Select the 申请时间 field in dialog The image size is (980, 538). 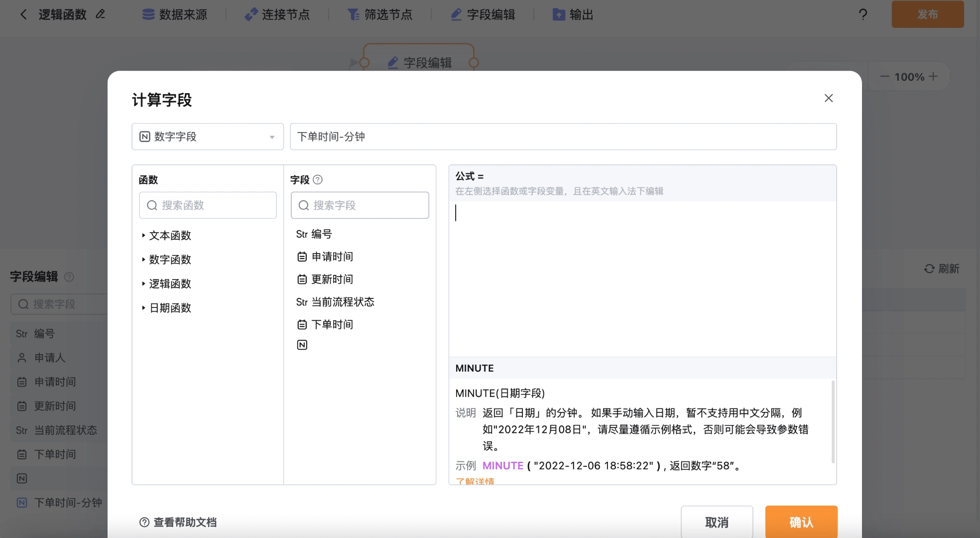click(325, 257)
